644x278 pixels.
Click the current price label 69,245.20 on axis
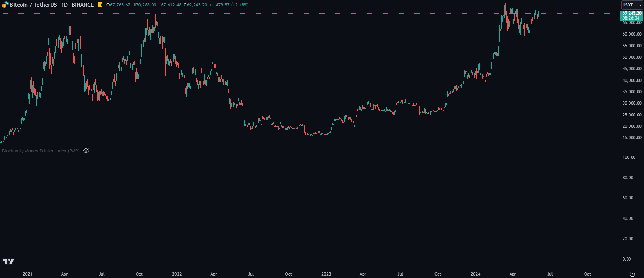coord(632,13)
